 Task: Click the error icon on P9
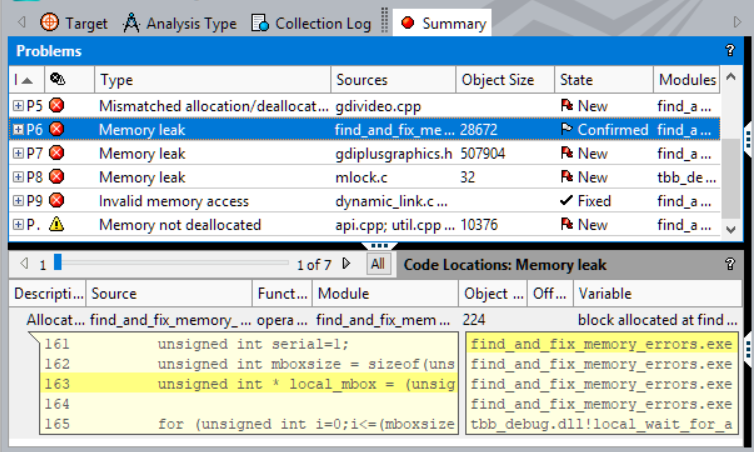pos(57,200)
